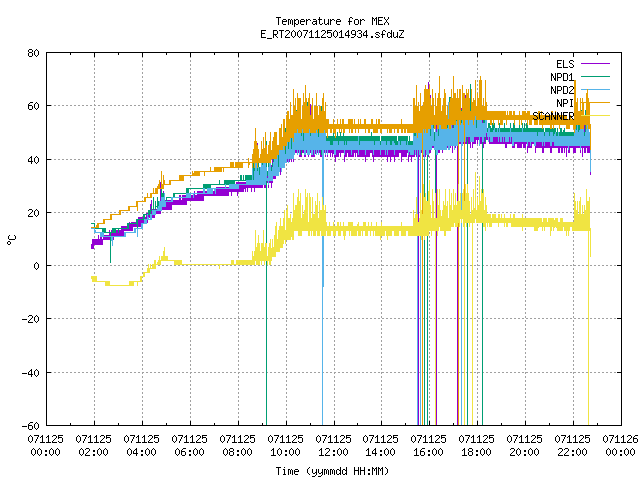Click the x-axis tick label 071125 22:00

(572, 446)
